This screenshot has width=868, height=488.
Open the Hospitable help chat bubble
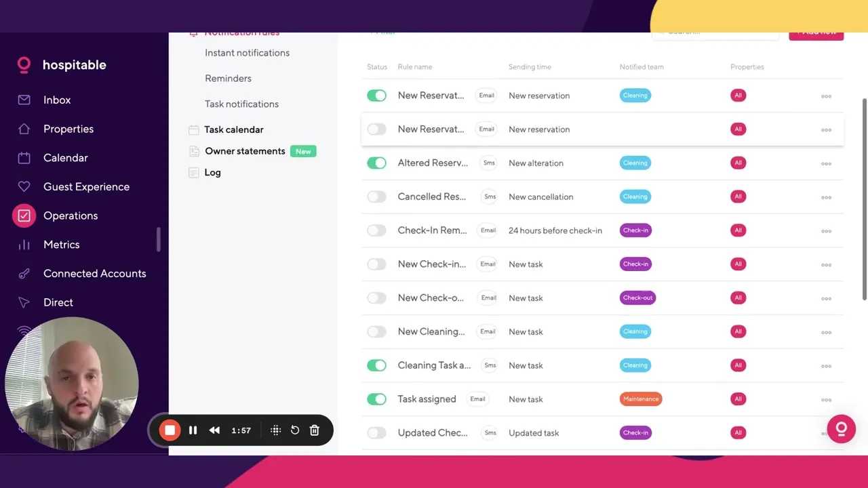(841, 429)
